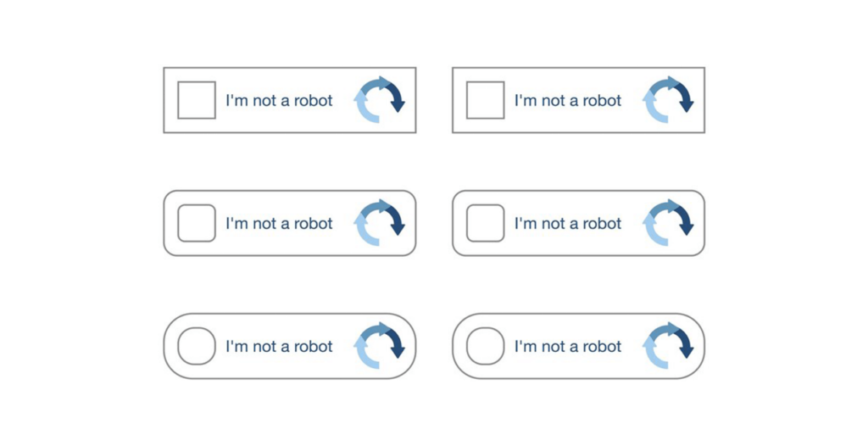Click reCAPTCHA logo in left rounded-rectangle widget

point(379,223)
